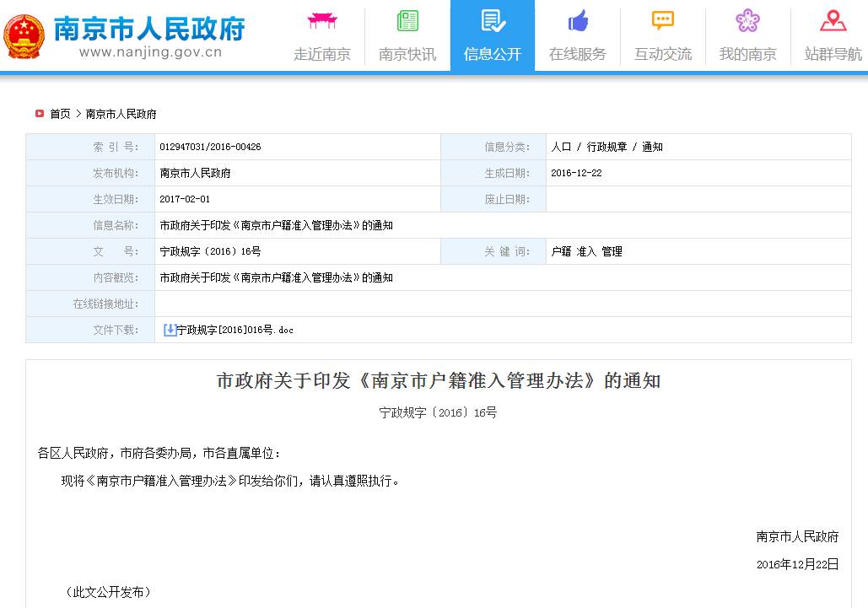Viewport: 868px width, 608px height.
Task: Open the 南京快讯 menu label
Action: pos(407,54)
